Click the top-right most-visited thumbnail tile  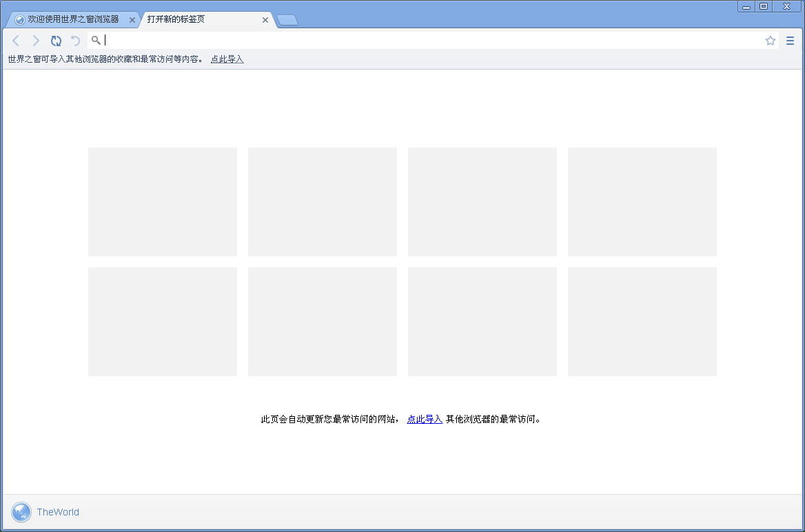(x=642, y=202)
